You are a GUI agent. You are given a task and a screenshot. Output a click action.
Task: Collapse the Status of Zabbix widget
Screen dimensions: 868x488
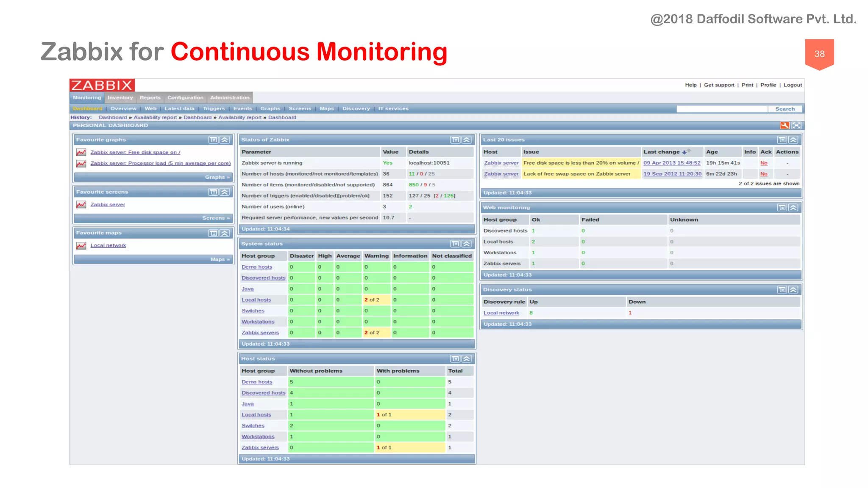[467, 140]
